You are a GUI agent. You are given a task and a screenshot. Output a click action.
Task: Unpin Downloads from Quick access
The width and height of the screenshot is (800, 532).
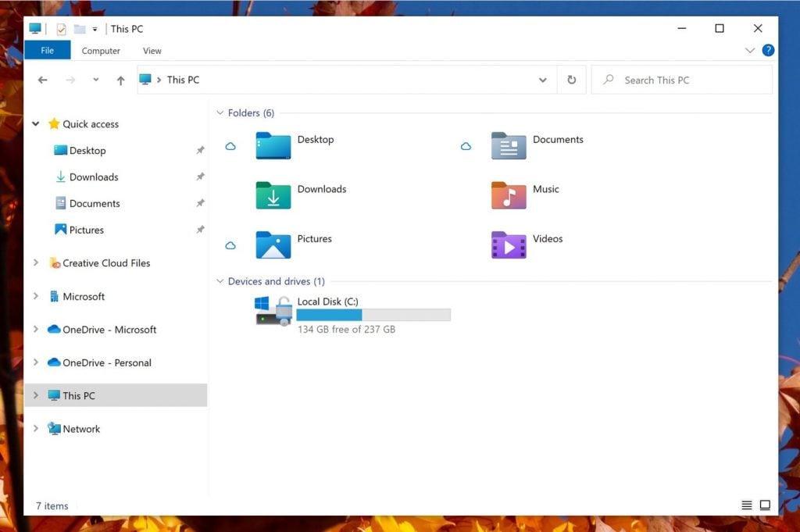point(200,177)
